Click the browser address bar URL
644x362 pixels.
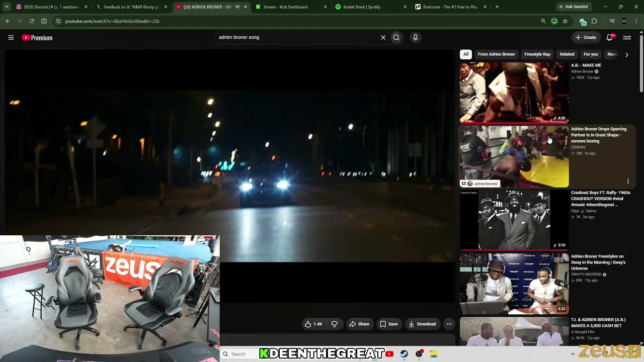(112, 21)
